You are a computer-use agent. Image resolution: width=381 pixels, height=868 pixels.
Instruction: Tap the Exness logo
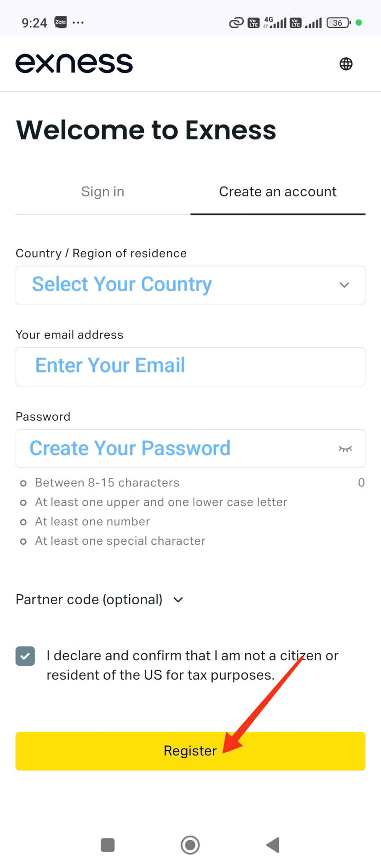tap(74, 63)
